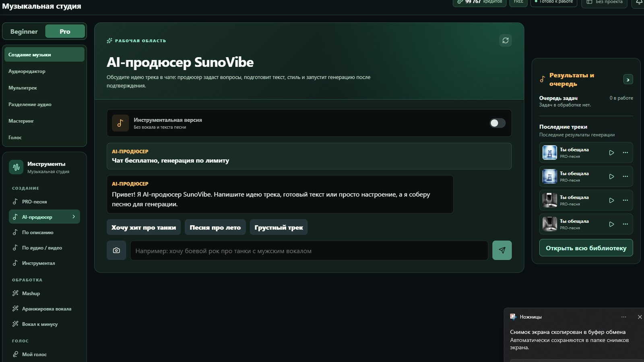Image resolution: width=644 pixels, height=362 pixels.
Task: Open PRO-песня creation tool
Action: pos(44,202)
